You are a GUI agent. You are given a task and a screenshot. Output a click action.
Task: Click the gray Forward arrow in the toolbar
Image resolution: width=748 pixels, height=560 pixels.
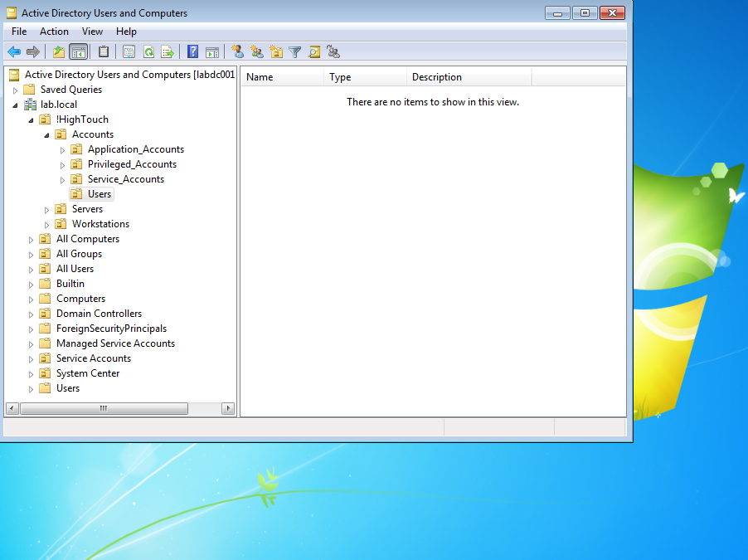(x=33, y=51)
